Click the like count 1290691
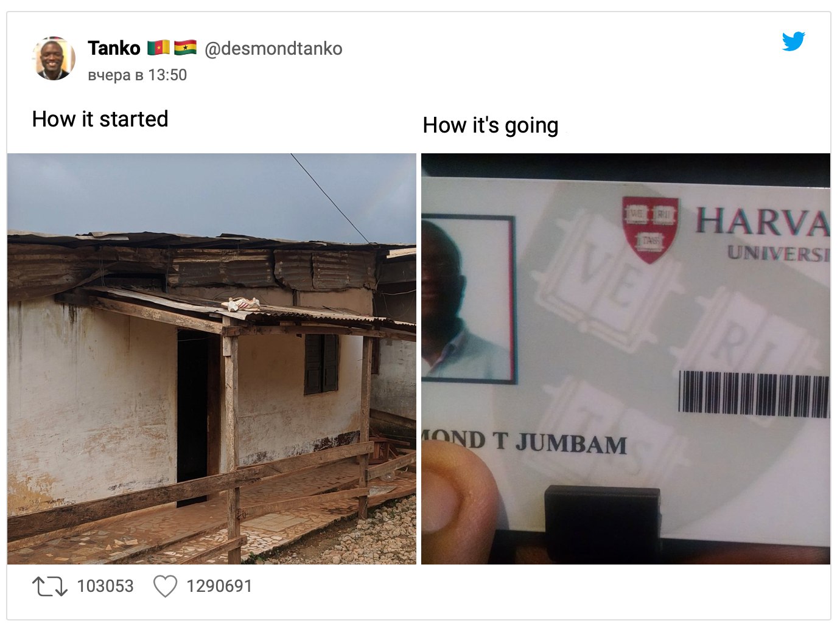The image size is (840, 629). pyautogui.click(x=219, y=586)
